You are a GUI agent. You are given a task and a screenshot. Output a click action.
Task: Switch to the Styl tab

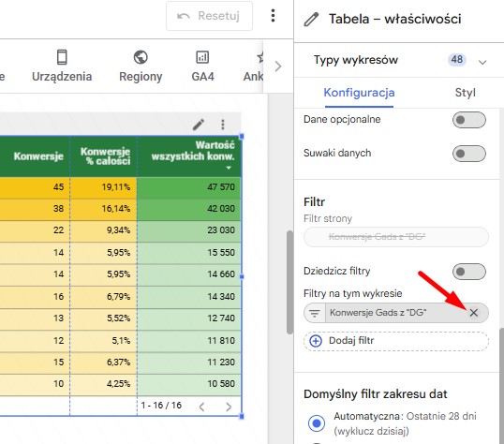(x=465, y=93)
